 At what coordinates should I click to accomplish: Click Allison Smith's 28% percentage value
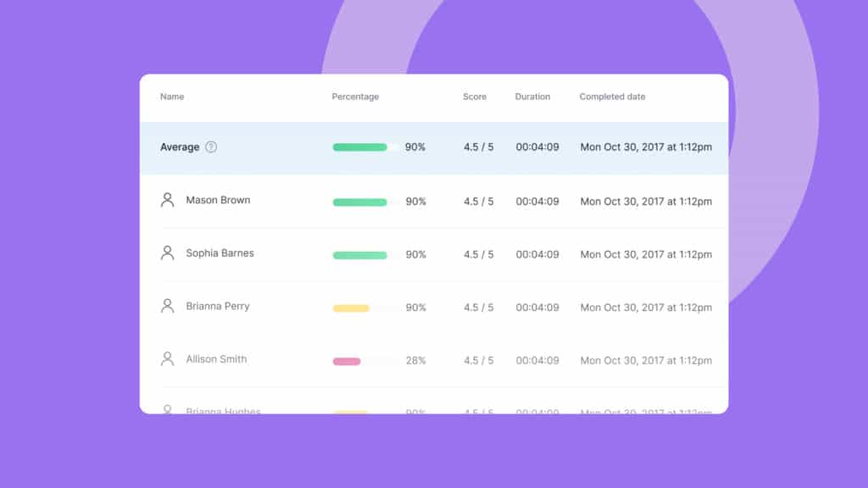coord(415,361)
